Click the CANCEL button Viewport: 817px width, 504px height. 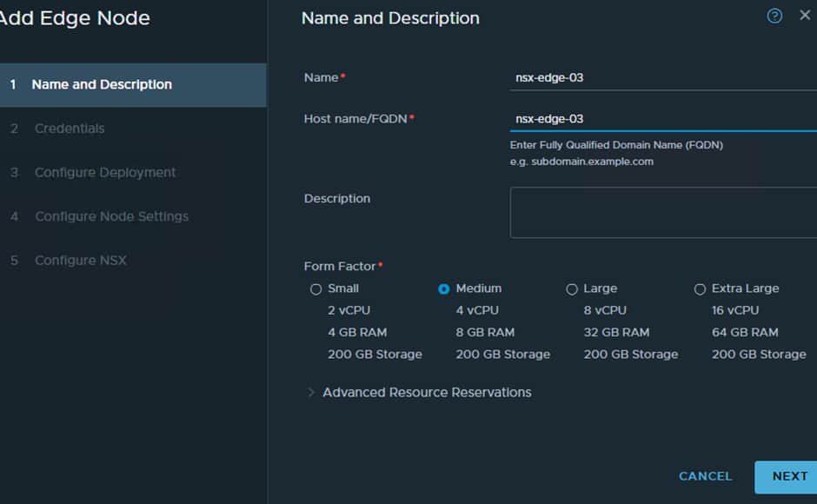(705, 476)
